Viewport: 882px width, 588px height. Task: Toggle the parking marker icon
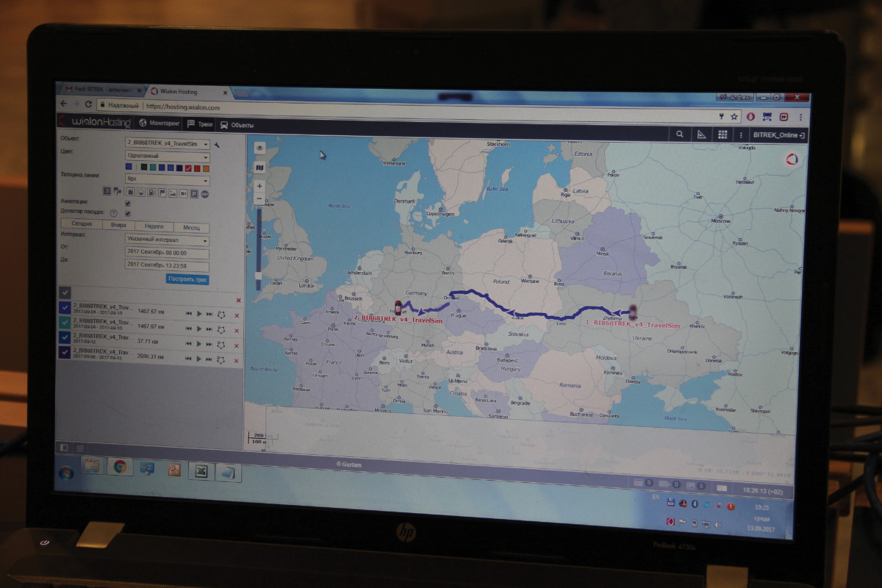[x=195, y=193]
